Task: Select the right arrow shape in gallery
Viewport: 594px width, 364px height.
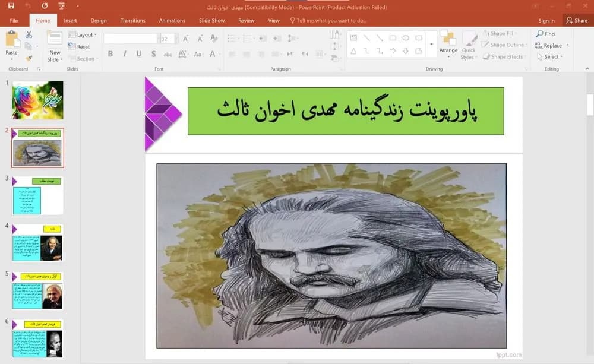Action: [x=393, y=50]
